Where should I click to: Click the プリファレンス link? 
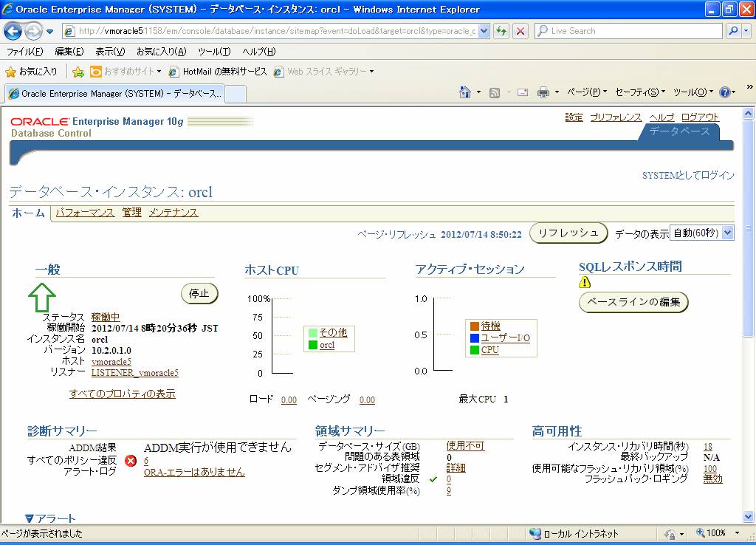coord(616,117)
